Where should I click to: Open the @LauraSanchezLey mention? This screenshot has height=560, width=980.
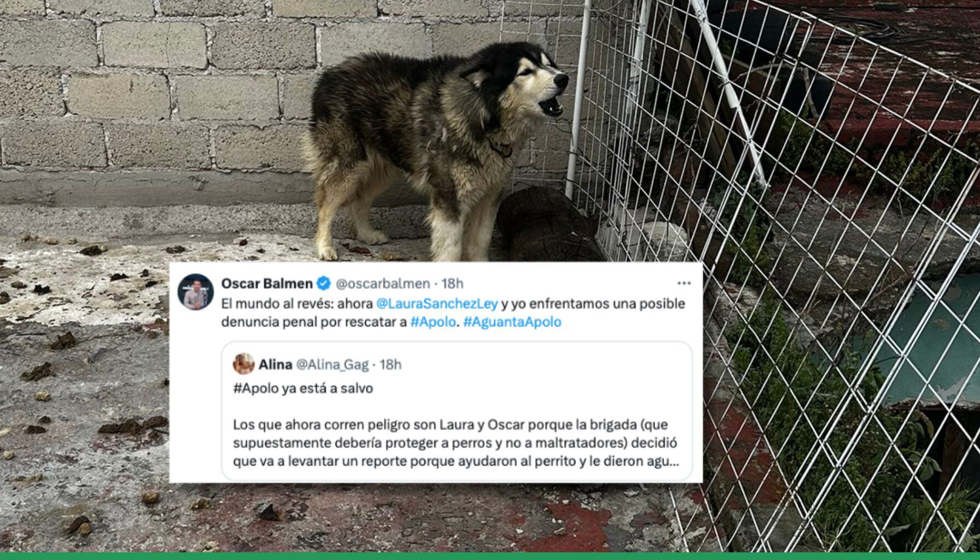coord(437,304)
